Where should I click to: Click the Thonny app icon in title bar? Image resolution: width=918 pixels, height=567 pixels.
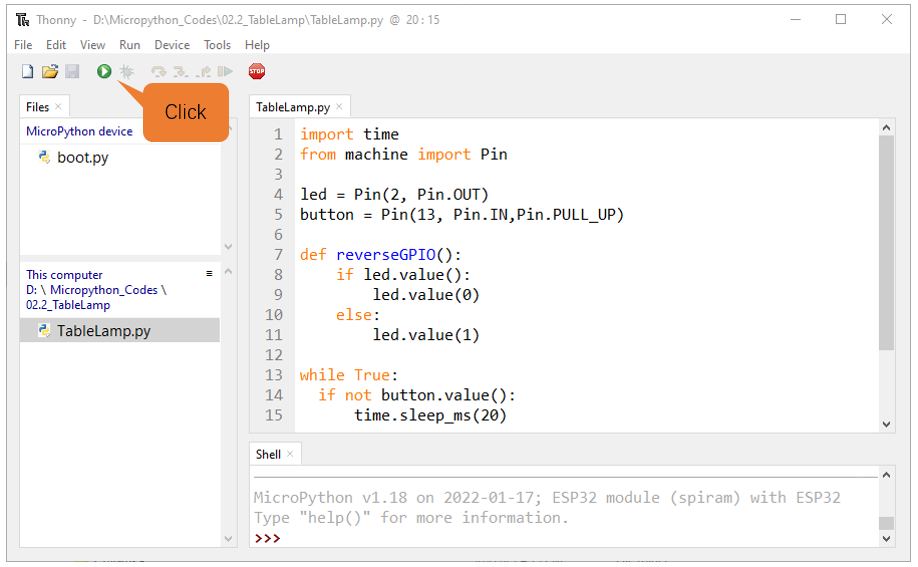point(22,20)
